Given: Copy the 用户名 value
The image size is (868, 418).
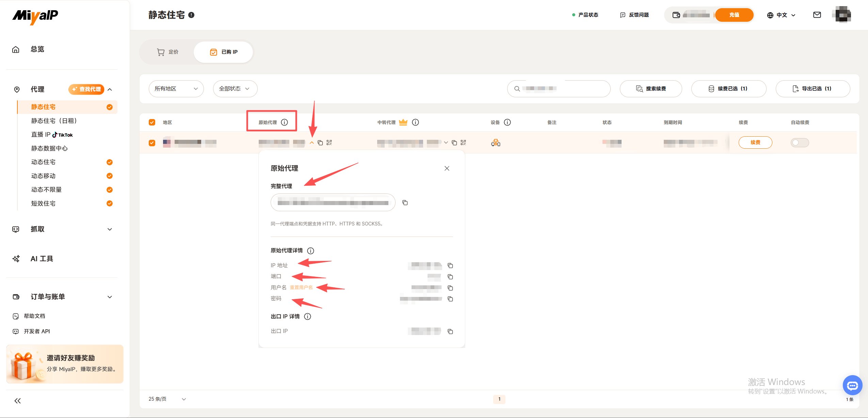Looking at the screenshot, I should [450, 288].
